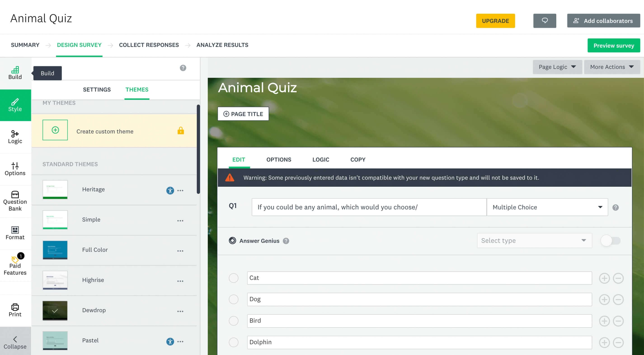
Task: Click the comments speech bubble button
Action: click(545, 21)
